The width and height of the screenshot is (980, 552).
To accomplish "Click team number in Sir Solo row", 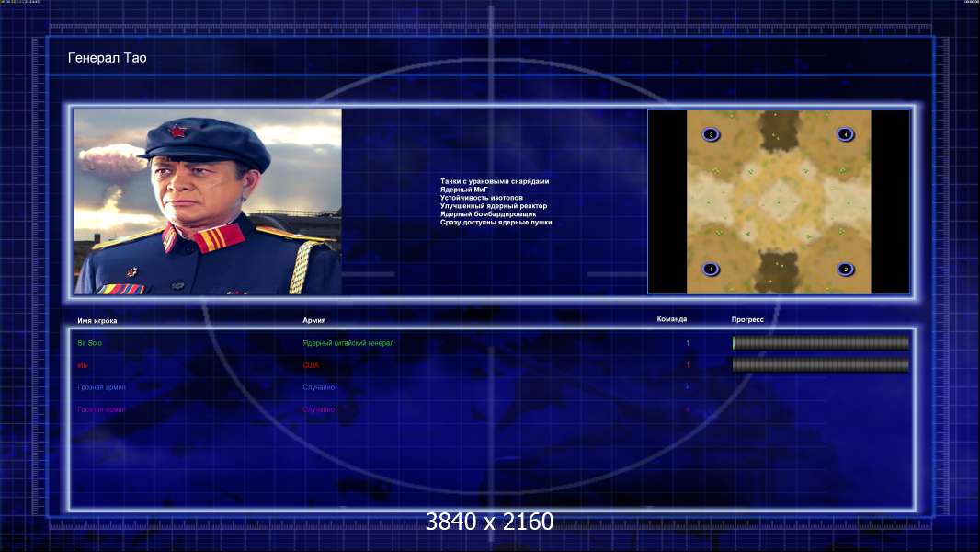I will click(x=688, y=343).
